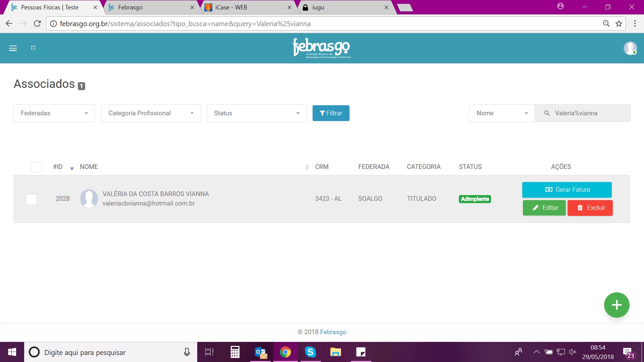
Task: Open the Calculator from the taskbar
Action: tap(235, 352)
